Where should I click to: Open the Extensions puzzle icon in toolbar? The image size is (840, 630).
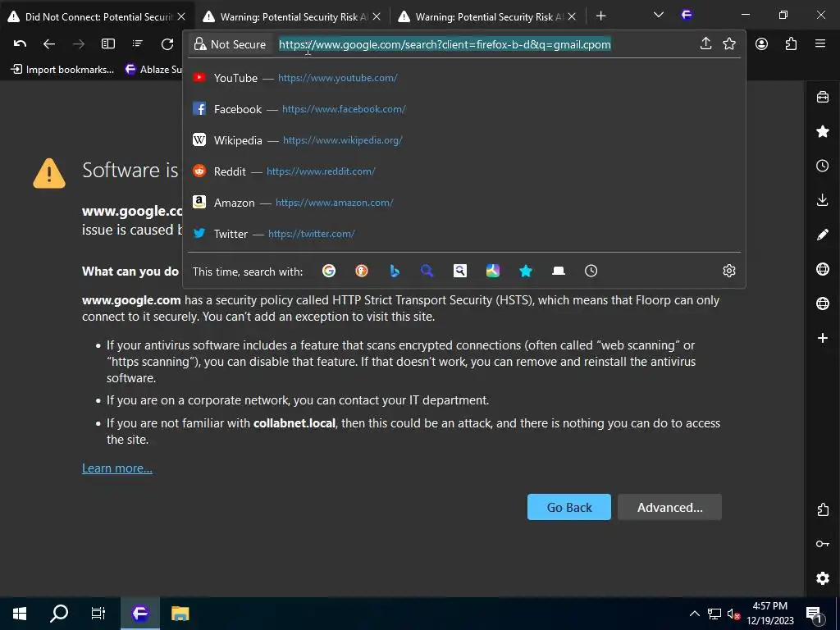(x=791, y=44)
